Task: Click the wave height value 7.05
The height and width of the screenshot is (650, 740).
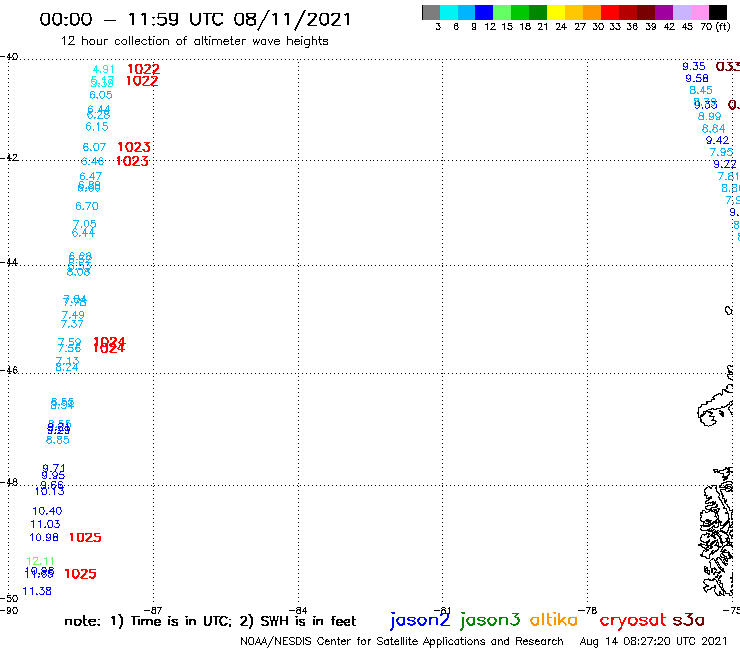Action: [84, 224]
